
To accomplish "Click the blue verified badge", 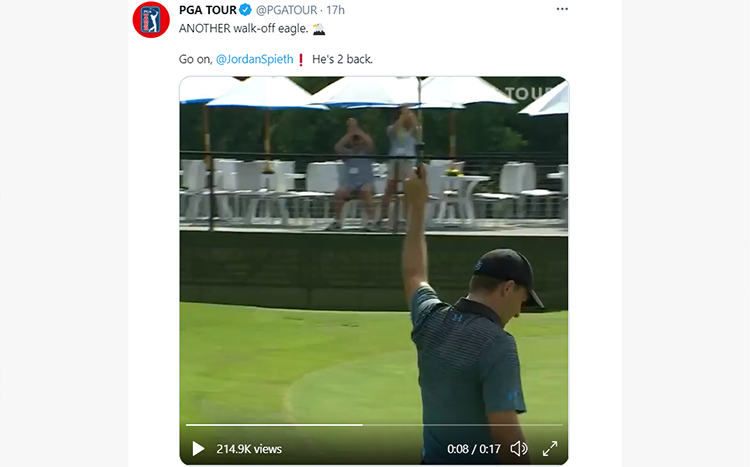I will (x=245, y=10).
